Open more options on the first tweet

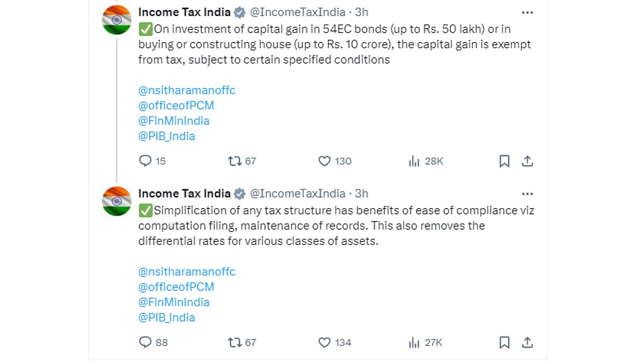coord(527,12)
